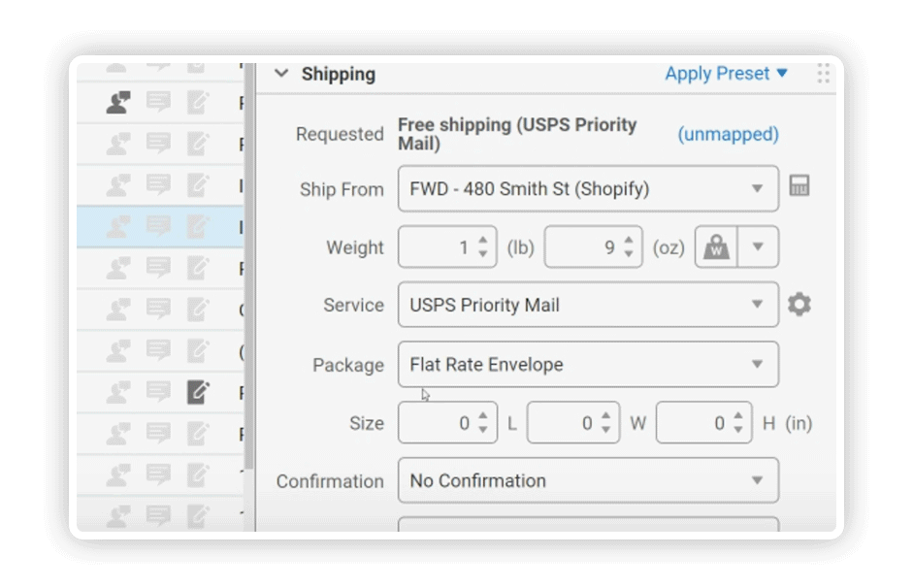Click the speech-bubble note icon in the highlighted row
The image size is (913, 588).
(158, 227)
